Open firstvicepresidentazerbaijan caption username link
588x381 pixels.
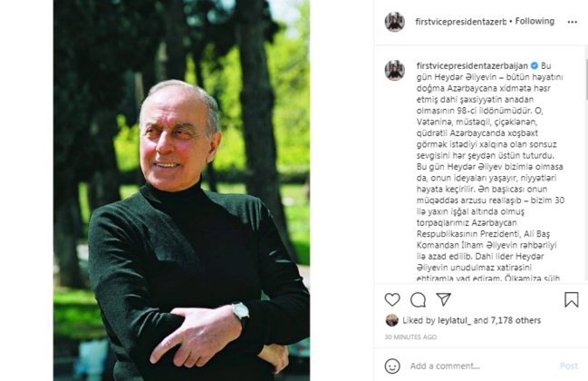(472, 65)
